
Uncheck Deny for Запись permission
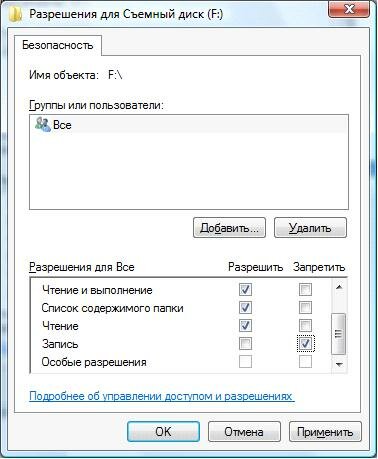[305, 344]
